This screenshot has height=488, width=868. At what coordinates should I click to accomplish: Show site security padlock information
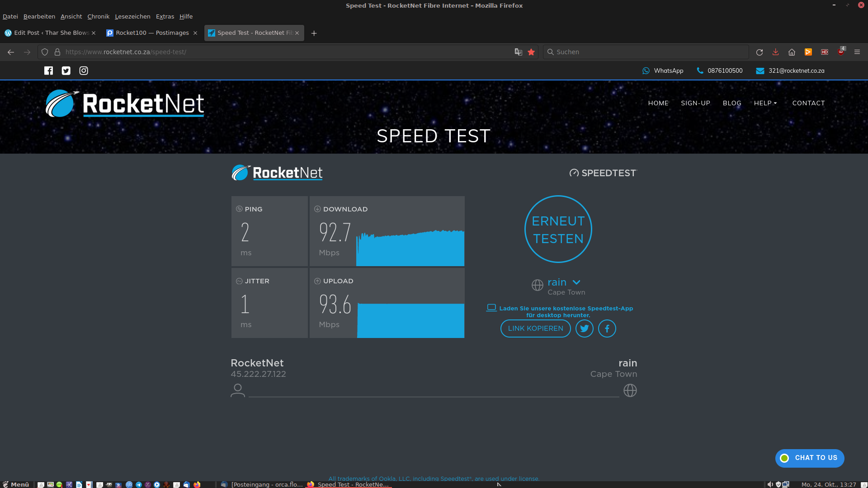point(57,52)
